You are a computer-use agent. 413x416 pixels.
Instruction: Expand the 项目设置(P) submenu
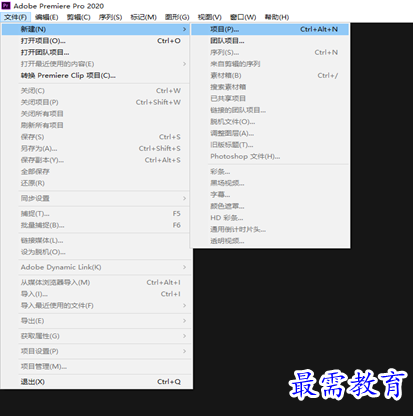(96, 351)
